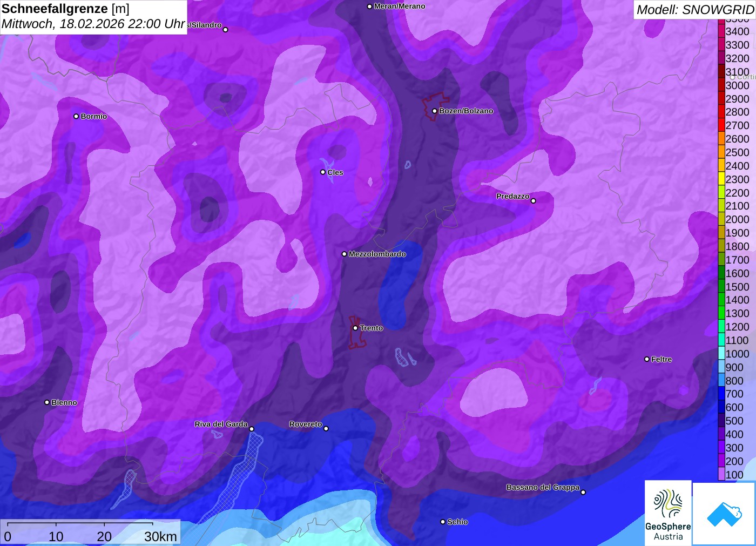Viewport: 756px width, 546px height.
Task: Select the 1000 m cyan legend swatch
Action: 721,353
